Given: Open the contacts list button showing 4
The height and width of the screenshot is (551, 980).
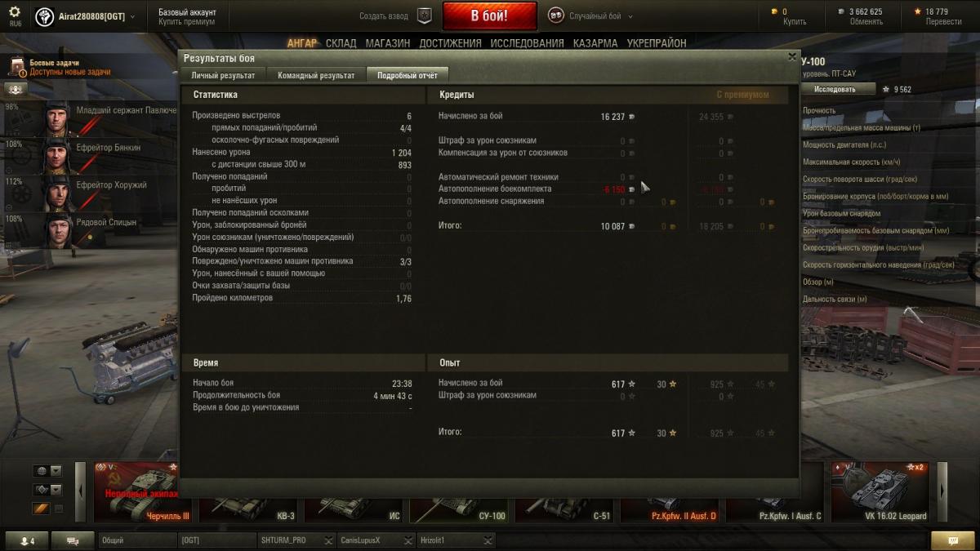Looking at the screenshot, I should pyautogui.click(x=27, y=540).
